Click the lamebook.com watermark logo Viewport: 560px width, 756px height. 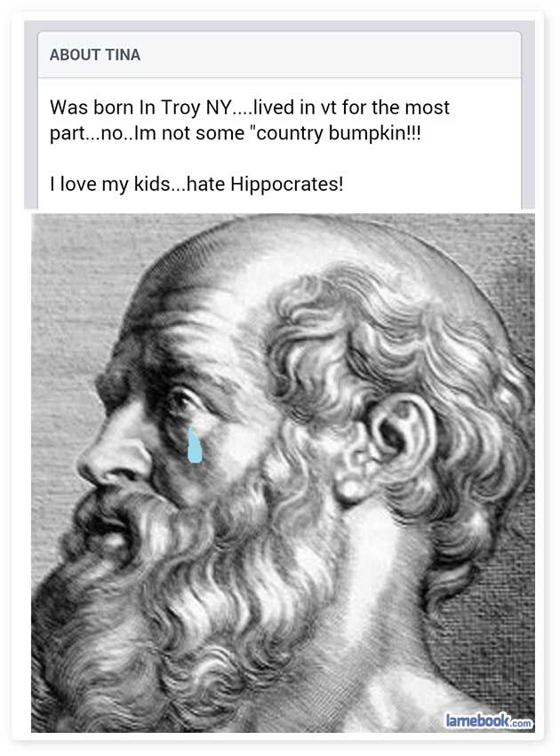point(488,720)
